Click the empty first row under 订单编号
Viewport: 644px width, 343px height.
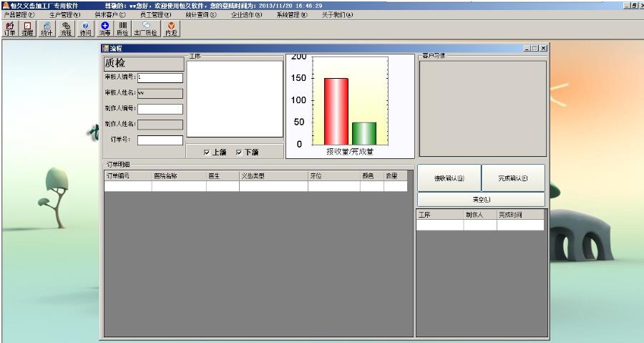128,186
